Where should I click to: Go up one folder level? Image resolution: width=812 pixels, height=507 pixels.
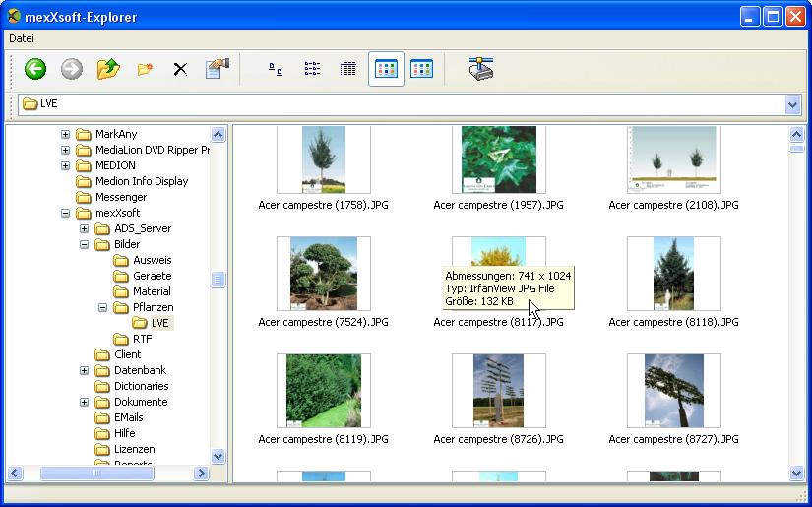pyautogui.click(x=107, y=69)
